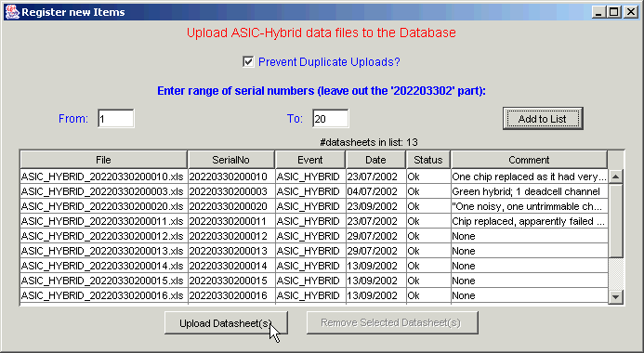Click the To serial number field
Screen dimensions: 644x353
[330, 119]
